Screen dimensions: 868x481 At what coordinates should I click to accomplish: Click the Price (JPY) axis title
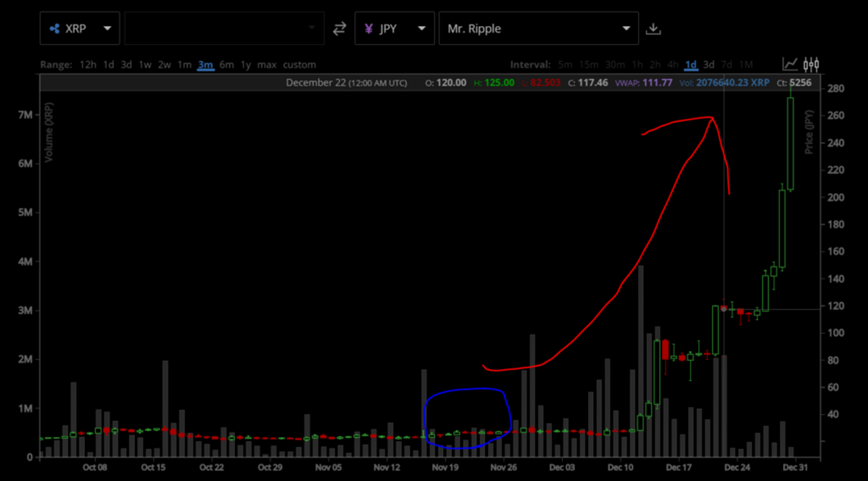(x=809, y=132)
